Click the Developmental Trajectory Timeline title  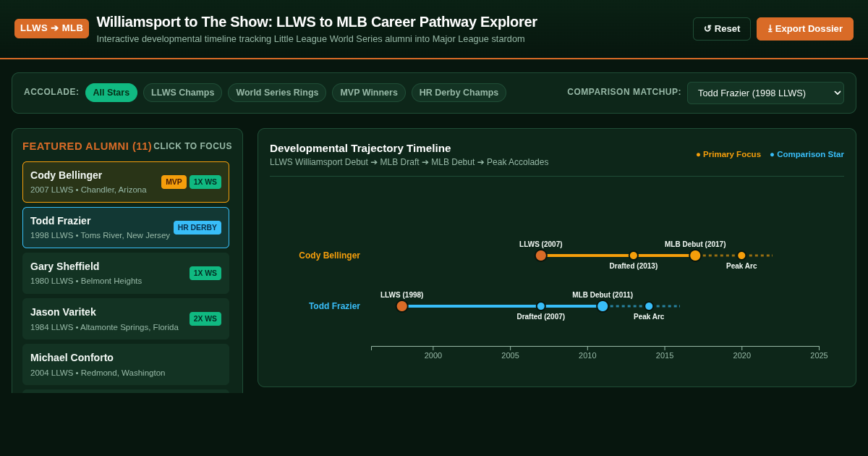360,148
